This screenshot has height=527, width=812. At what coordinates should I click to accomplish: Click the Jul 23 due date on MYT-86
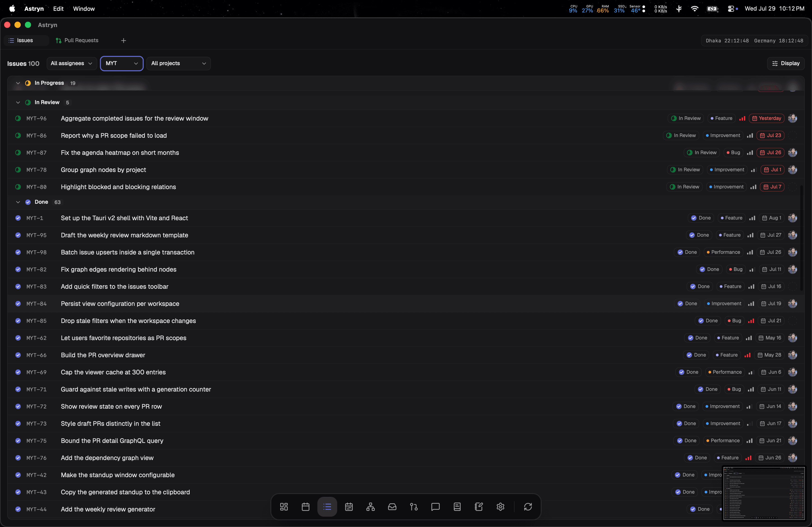click(x=770, y=135)
